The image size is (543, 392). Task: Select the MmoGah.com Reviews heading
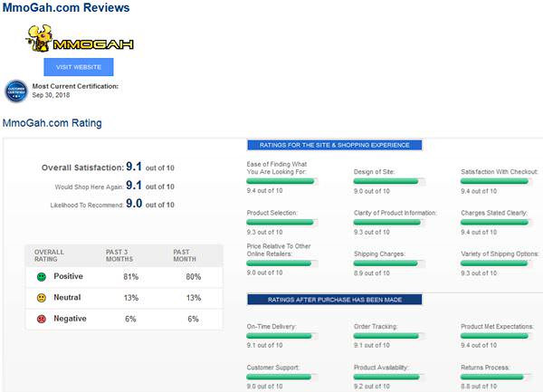pos(66,7)
